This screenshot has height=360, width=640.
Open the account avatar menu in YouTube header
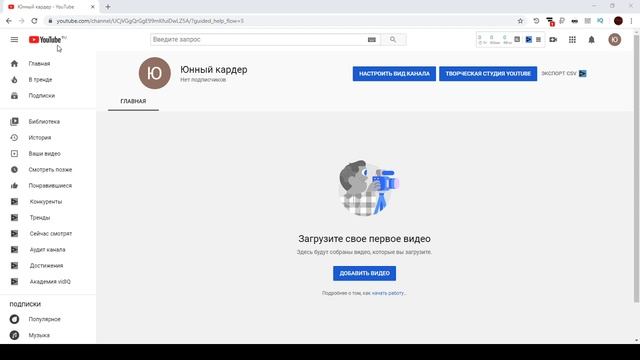[x=615, y=40]
